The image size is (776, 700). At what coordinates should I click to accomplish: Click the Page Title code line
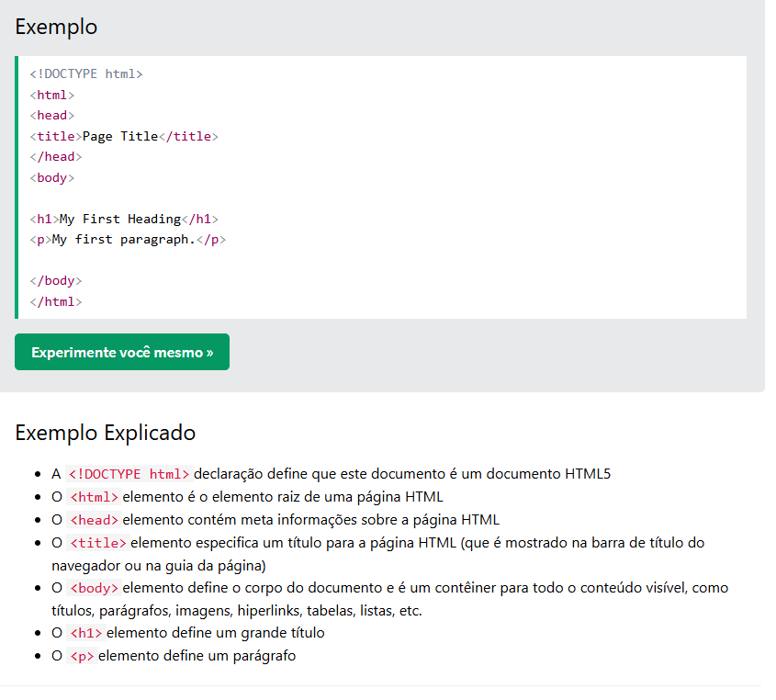(124, 136)
